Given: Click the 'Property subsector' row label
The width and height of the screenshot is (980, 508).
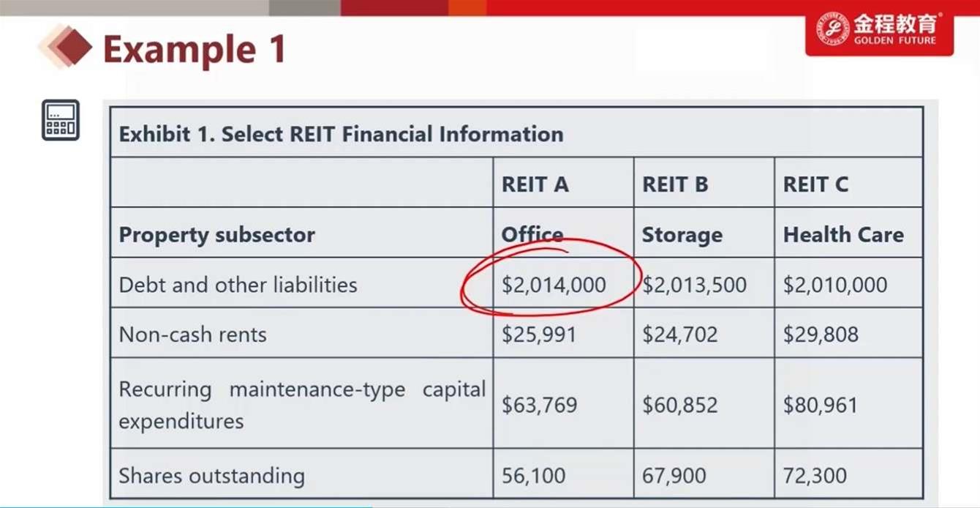Looking at the screenshot, I should (216, 235).
